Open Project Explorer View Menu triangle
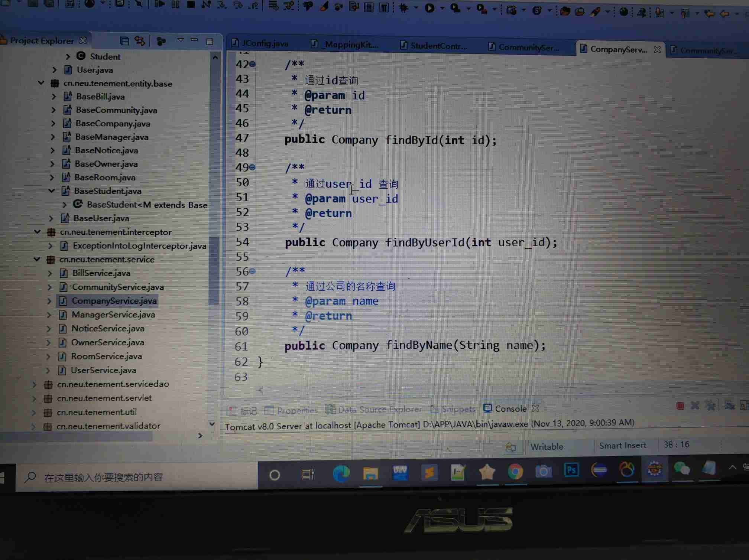Image resolution: width=749 pixels, height=560 pixels. tap(181, 40)
